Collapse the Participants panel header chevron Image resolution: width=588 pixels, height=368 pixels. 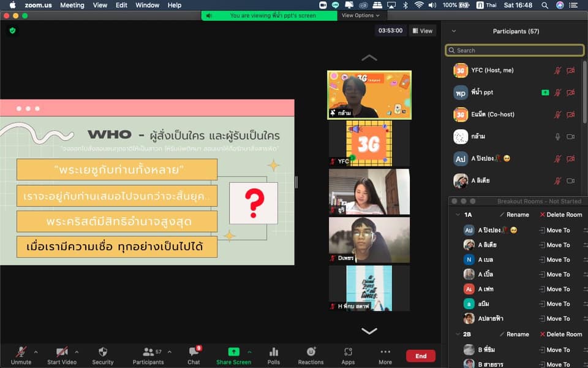[453, 31]
